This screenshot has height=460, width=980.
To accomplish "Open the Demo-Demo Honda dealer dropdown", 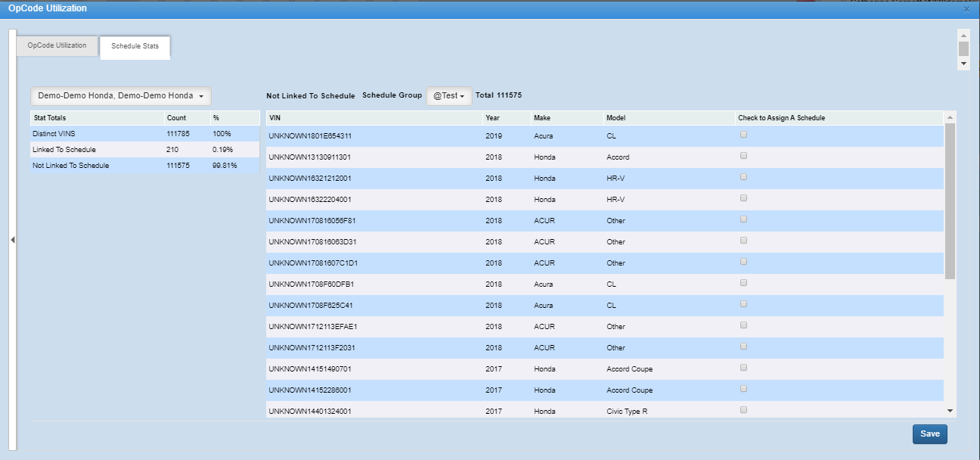I will point(120,96).
